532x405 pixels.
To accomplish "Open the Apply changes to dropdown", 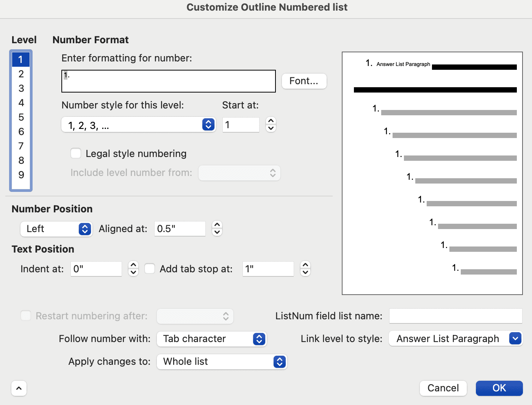I will tap(279, 362).
